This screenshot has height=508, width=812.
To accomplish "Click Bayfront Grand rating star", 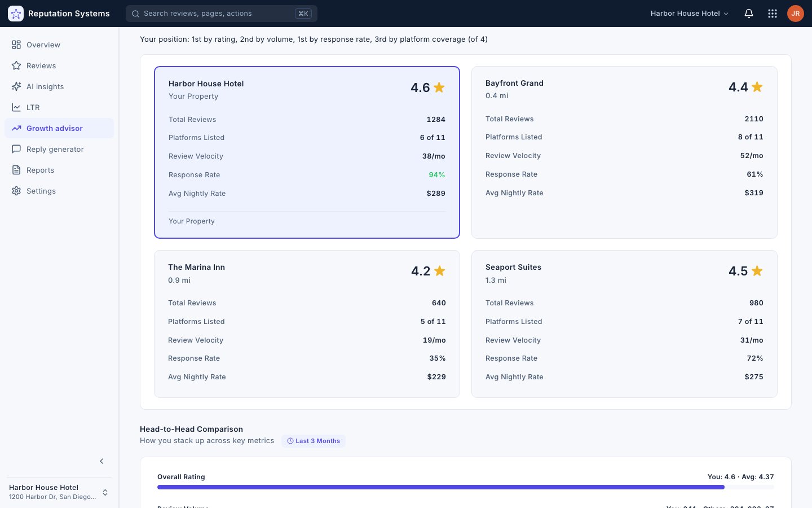I will click(757, 87).
